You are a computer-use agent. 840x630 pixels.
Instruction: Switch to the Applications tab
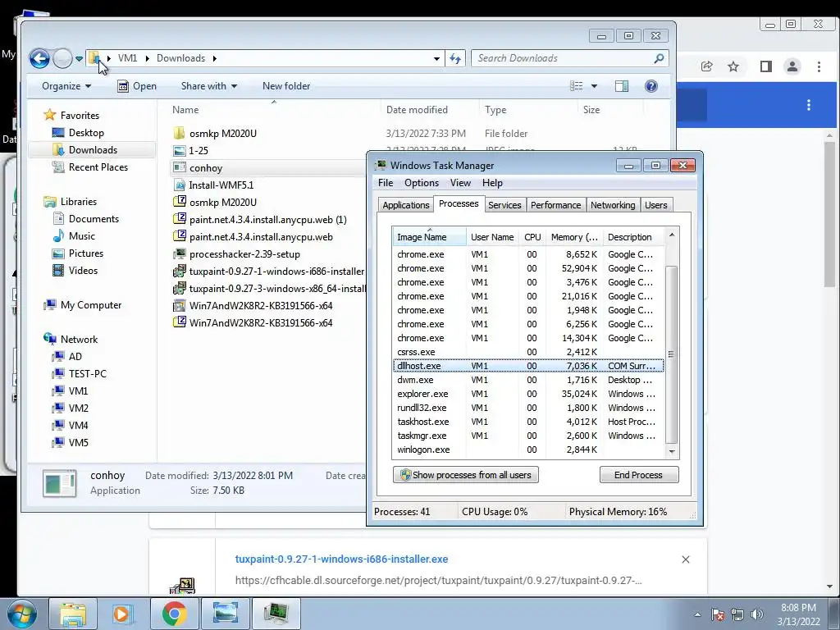point(405,204)
